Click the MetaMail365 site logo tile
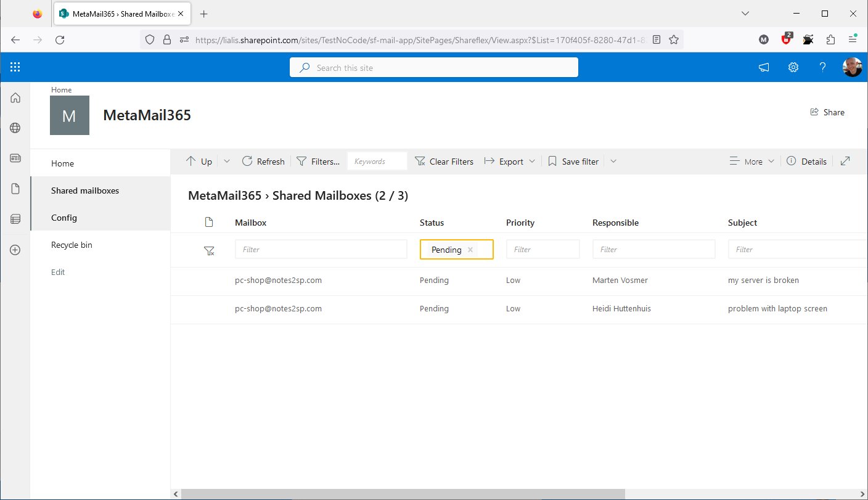The height and width of the screenshot is (500, 868). (x=70, y=115)
